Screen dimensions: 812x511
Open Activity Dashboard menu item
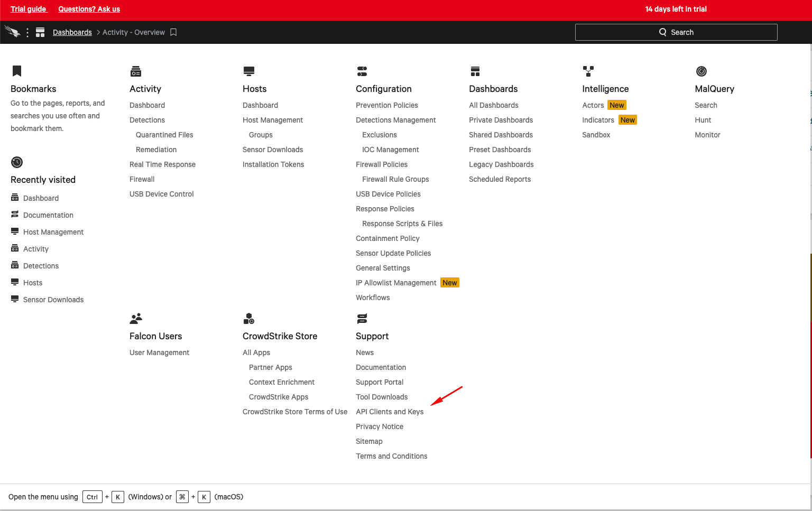click(x=147, y=105)
